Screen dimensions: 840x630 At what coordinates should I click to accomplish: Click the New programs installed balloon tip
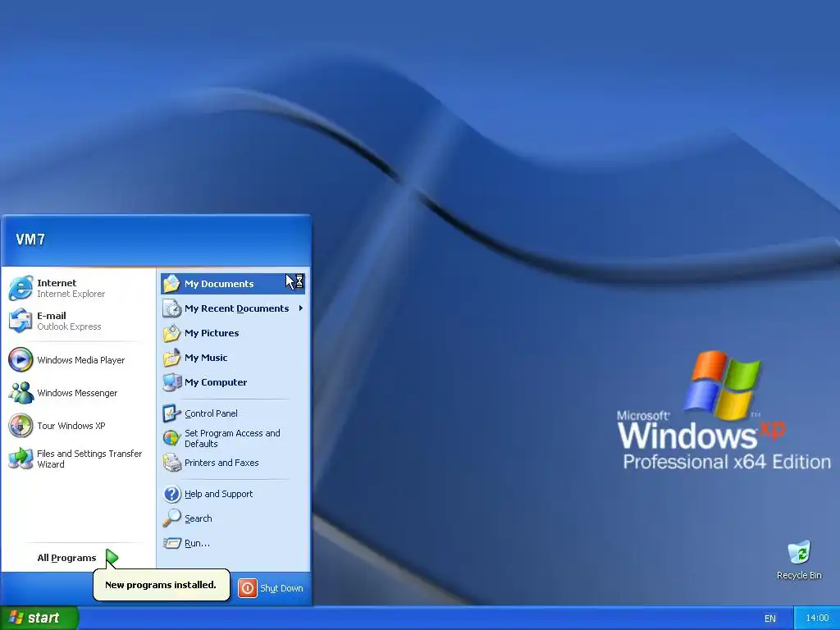coord(162,584)
